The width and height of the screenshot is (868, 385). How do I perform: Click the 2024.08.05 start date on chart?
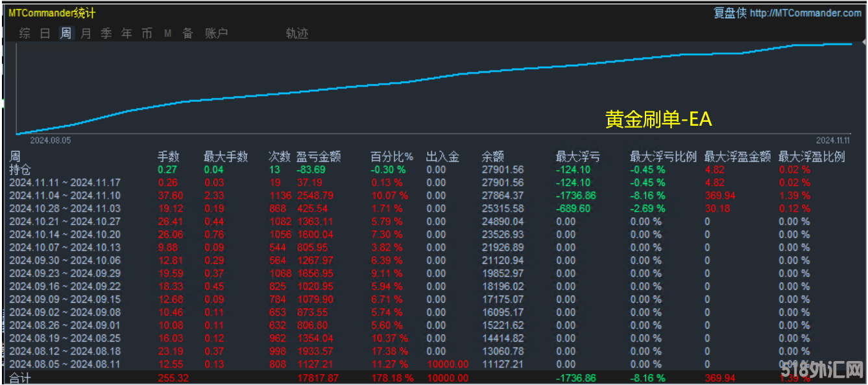point(51,139)
